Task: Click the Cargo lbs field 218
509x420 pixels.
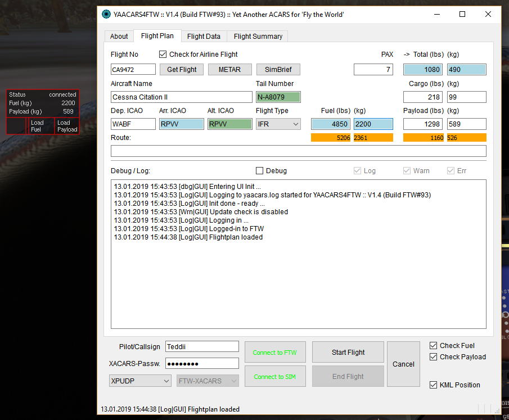Action: point(422,97)
